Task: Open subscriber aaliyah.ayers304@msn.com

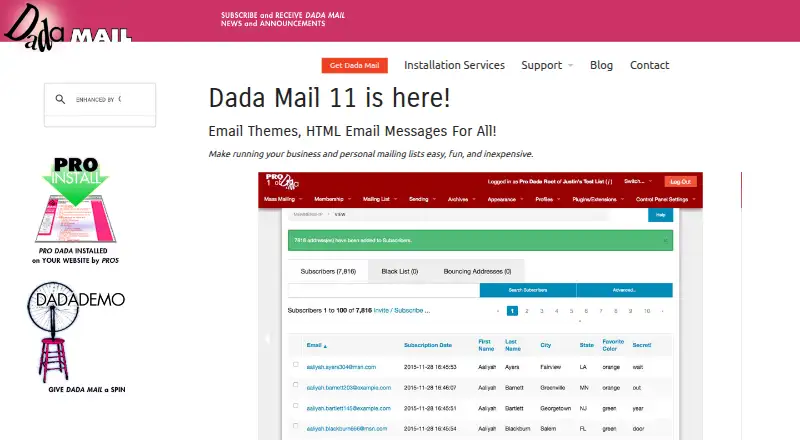Action: (x=341, y=367)
